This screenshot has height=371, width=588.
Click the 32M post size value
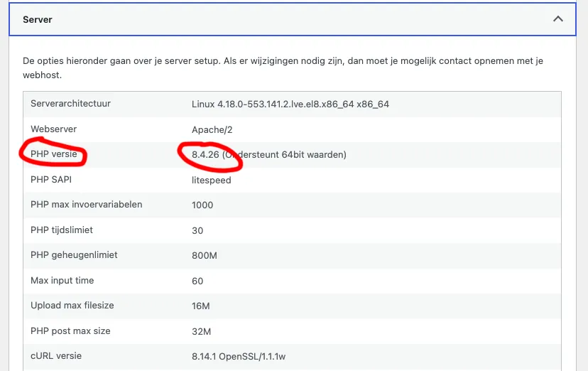(202, 332)
